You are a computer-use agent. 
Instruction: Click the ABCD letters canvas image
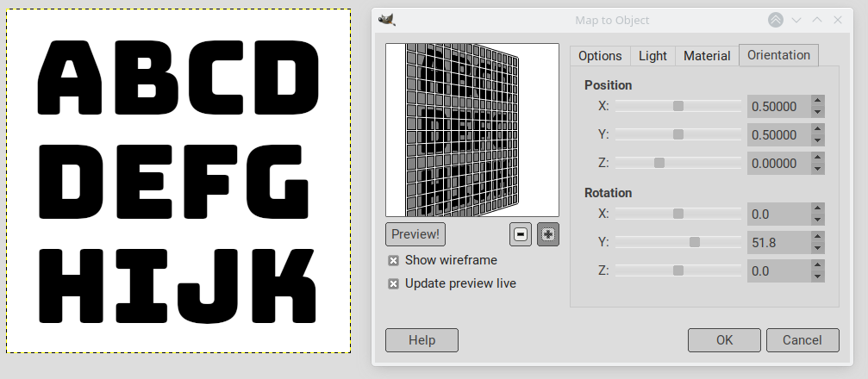[178, 181]
